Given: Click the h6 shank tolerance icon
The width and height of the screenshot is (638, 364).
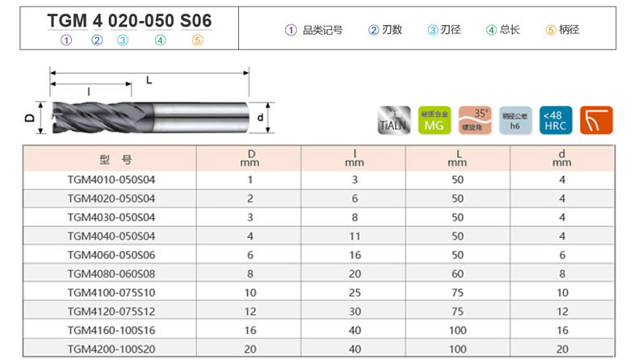Looking at the screenshot, I should click(x=515, y=120).
